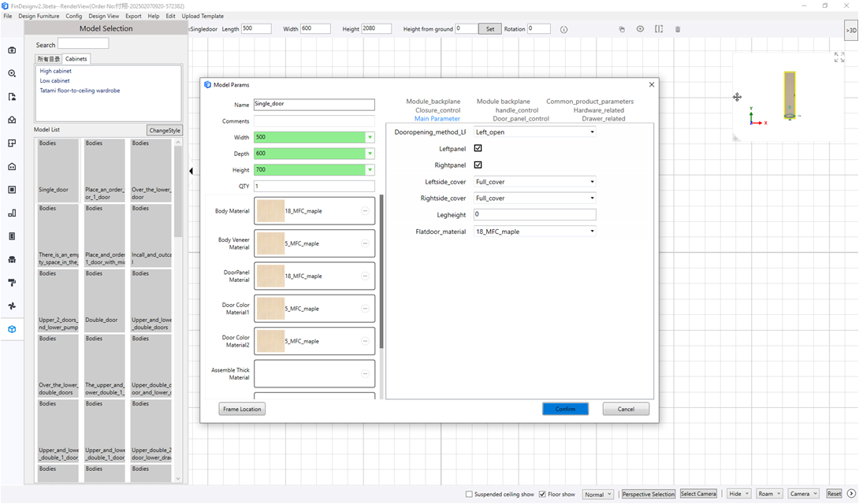This screenshot has width=859, height=504.
Task: Open the Rightside_cover dropdown
Action: [x=534, y=198]
